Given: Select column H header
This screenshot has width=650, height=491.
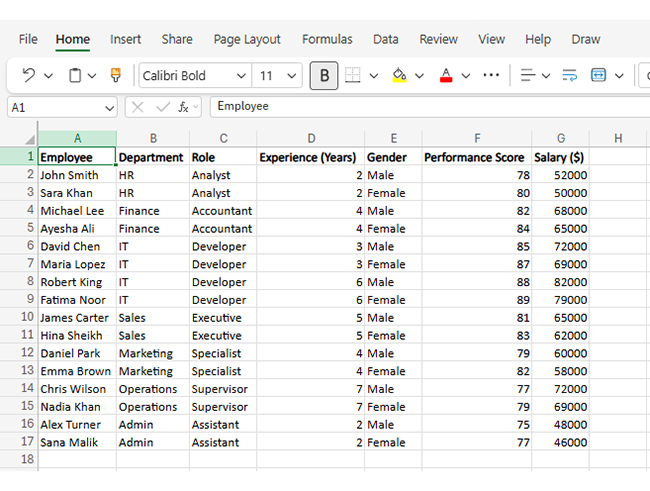Looking at the screenshot, I should point(618,139).
